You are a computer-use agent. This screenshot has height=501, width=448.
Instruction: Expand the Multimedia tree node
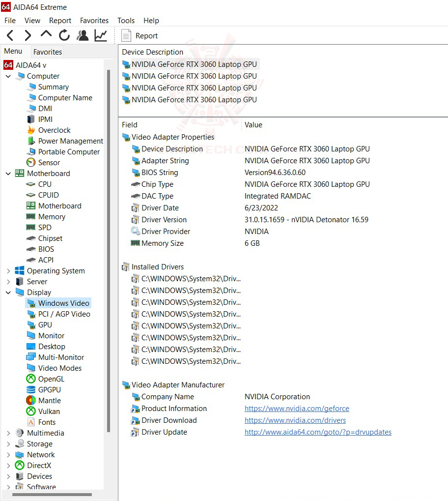[8, 433]
